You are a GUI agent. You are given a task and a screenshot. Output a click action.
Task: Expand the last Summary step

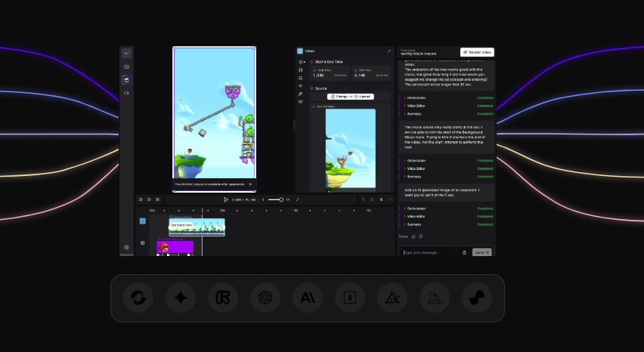click(x=414, y=224)
